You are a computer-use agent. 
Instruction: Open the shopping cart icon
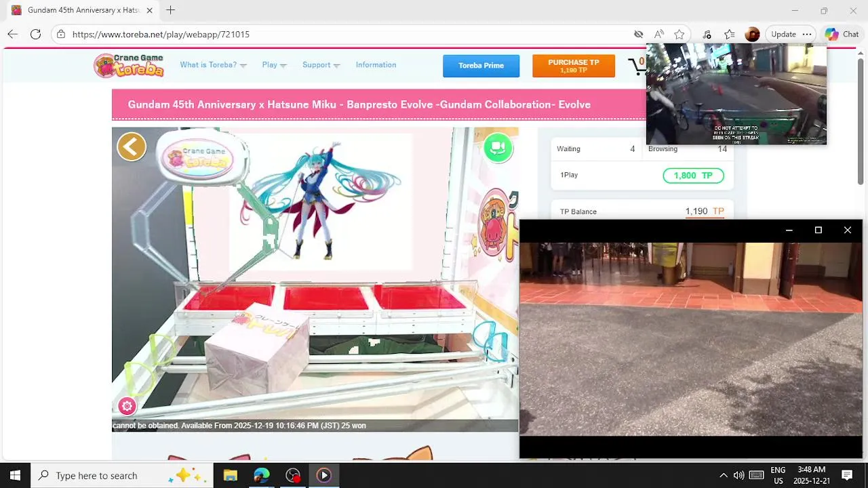point(637,65)
